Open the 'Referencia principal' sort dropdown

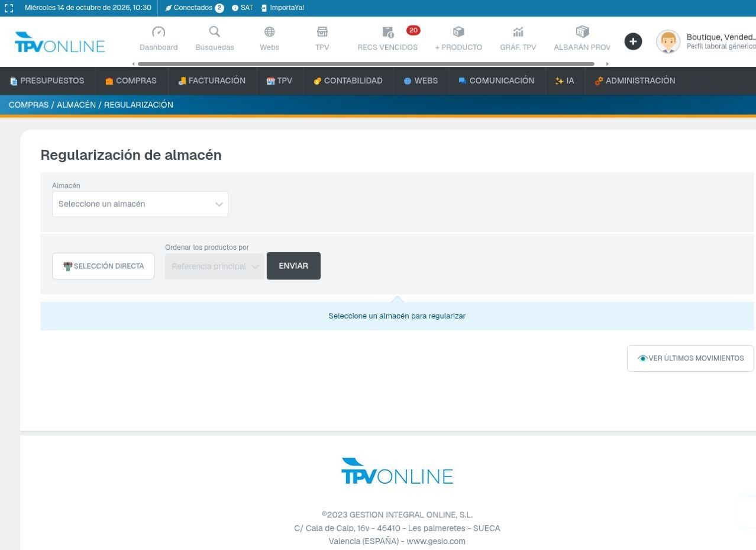pyautogui.click(x=215, y=266)
